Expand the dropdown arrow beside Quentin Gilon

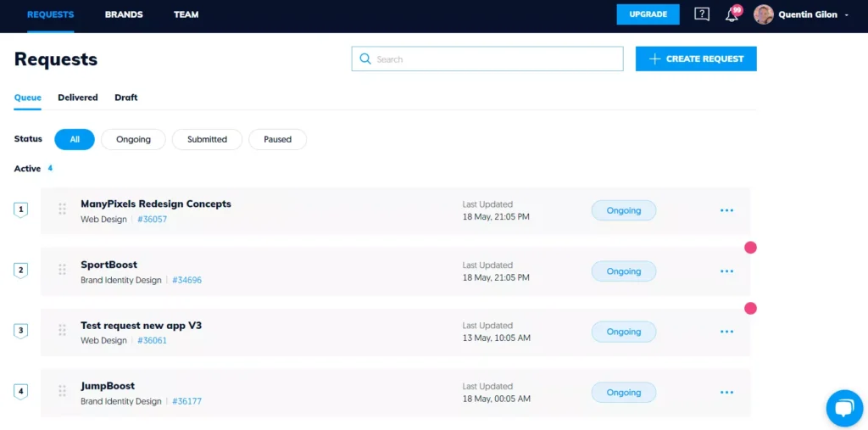[847, 15]
